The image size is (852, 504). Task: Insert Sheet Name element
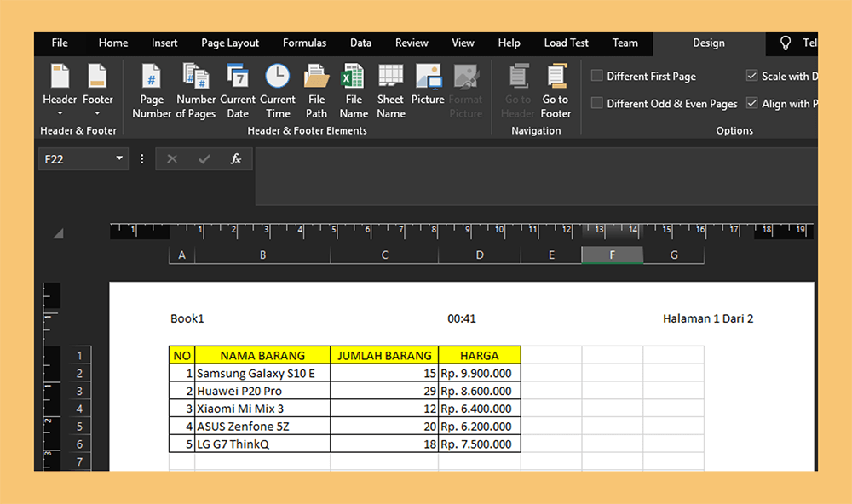click(x=391, y=91)
